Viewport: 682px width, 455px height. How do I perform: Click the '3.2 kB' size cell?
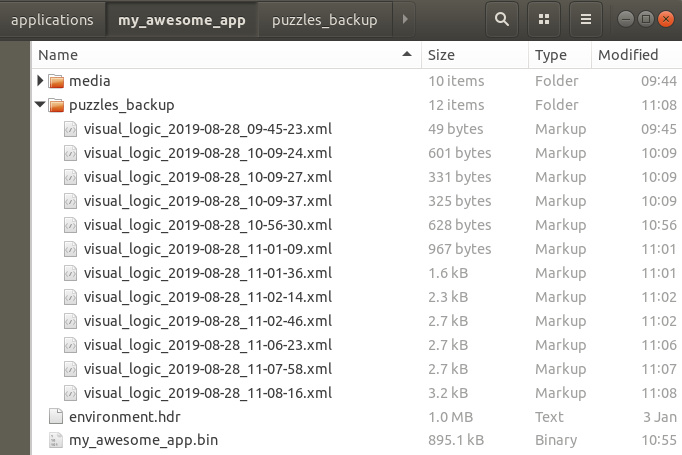[448, 393]
